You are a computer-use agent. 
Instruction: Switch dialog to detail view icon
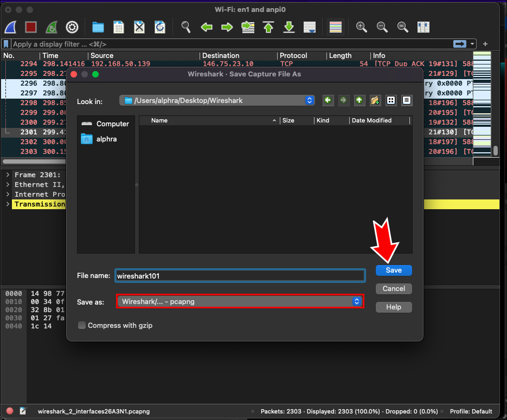tap(407, 100)
